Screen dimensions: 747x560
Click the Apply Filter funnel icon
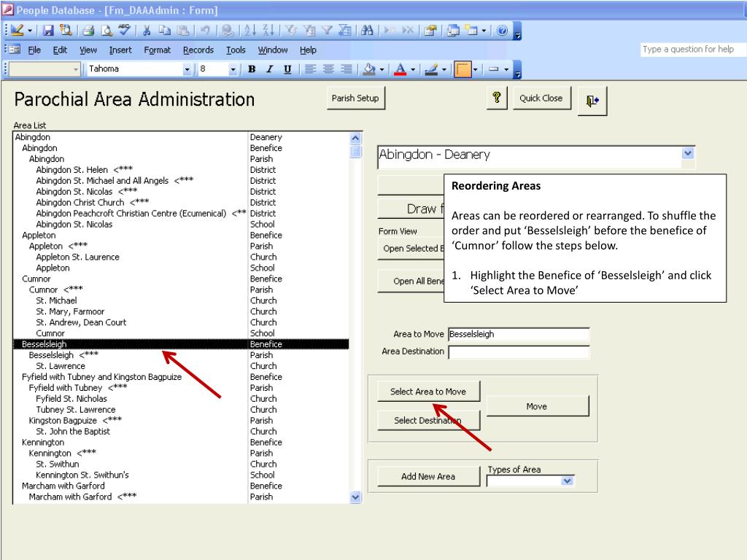[x=327, y=31]
